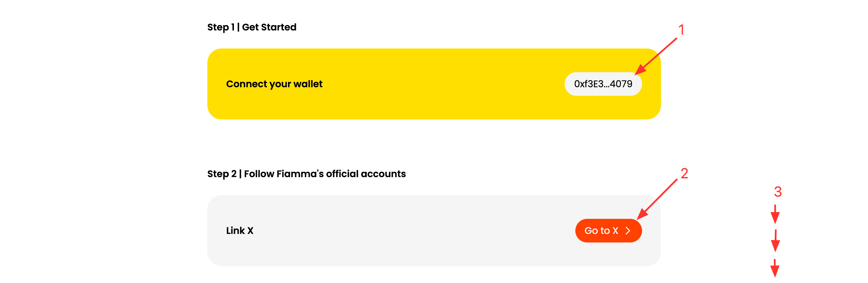The image size is (868, 283).
Task: Click the 'Get Started' text in Step 1 heading
Action: [x=269, y=27]
